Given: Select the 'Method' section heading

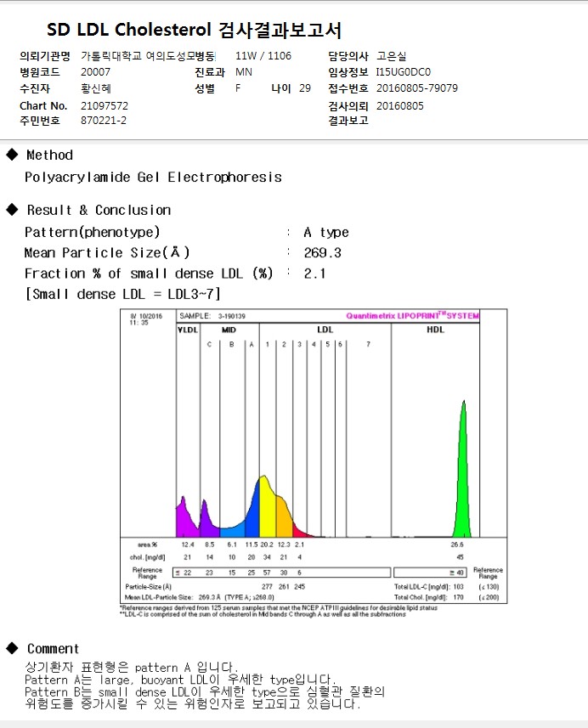Looking at the screenshot, I should pos(49,155).
